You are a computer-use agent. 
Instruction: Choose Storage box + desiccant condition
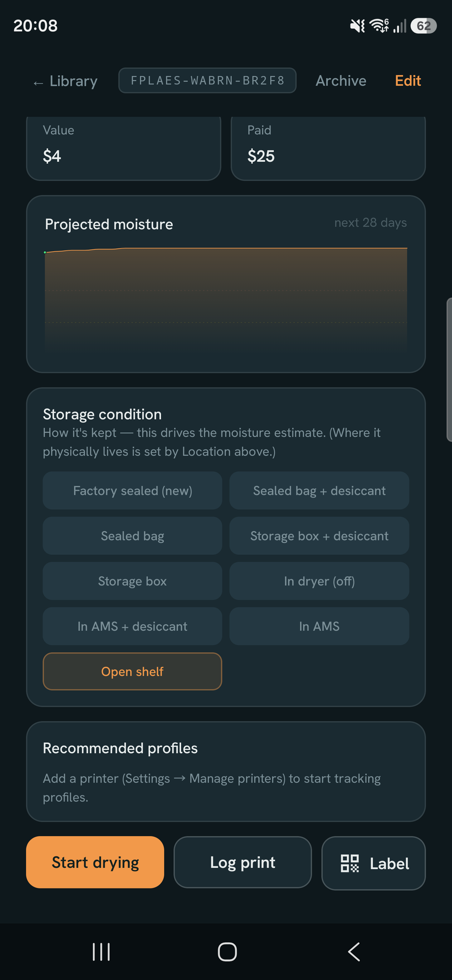coord(319,536)
